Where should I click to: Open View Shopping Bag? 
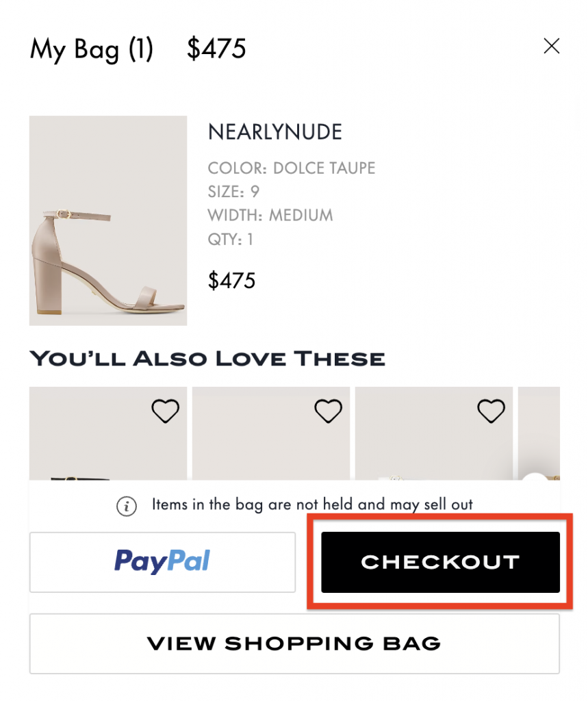294,643
